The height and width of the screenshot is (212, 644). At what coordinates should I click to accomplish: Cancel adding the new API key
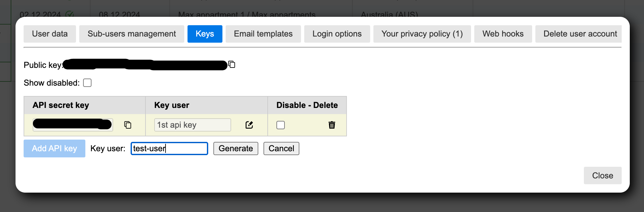click(281, 148)
